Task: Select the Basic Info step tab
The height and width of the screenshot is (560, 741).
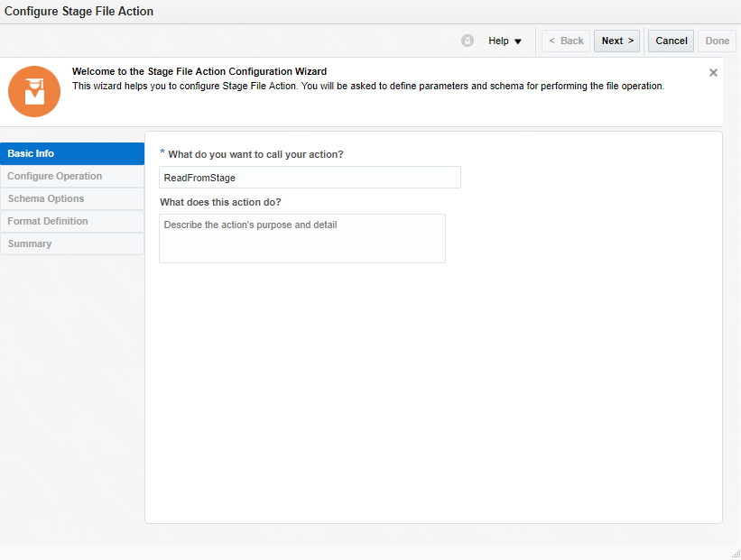Action: (x=72, y=153)
